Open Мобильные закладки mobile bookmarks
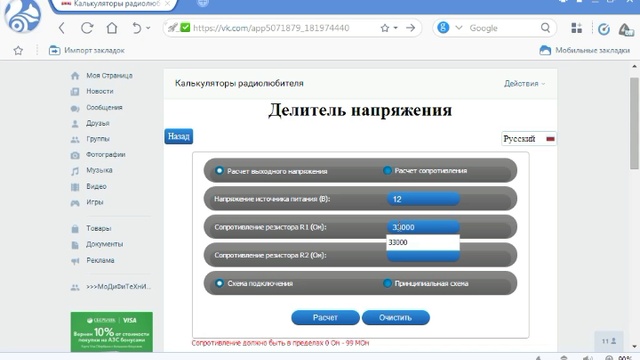 (x=584, y=51)
